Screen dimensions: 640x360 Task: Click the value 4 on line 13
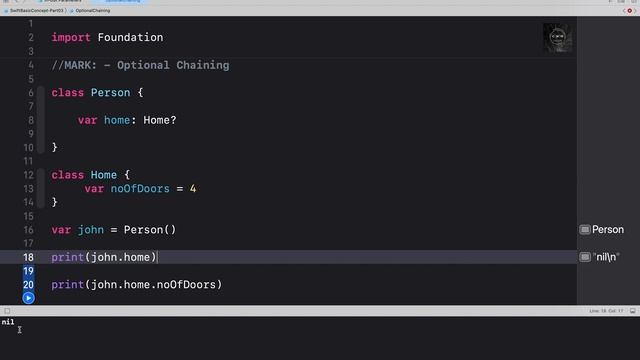point(193,189)
